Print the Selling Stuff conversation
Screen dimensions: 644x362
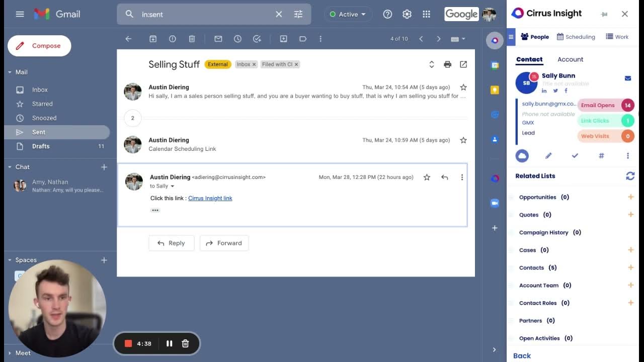447,64
